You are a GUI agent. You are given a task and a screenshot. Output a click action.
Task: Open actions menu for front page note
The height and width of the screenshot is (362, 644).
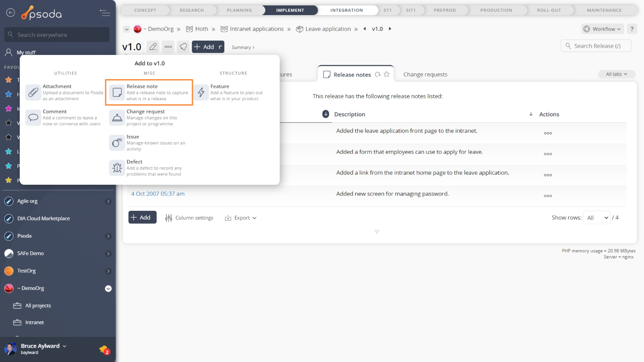coord(548,133)
